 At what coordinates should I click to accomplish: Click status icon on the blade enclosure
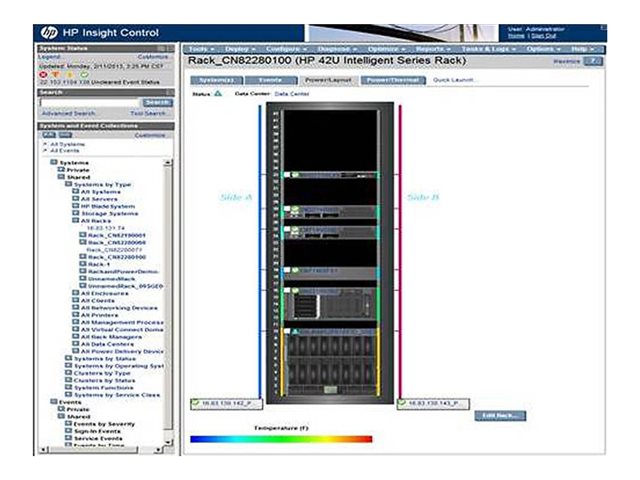pyautogui.click(x=296, y=331)
